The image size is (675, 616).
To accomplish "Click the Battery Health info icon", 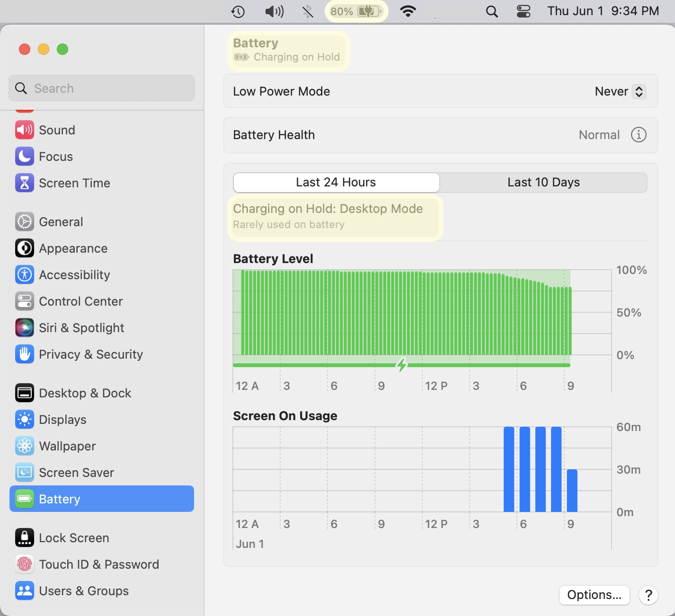I will (x=639, y=135).
